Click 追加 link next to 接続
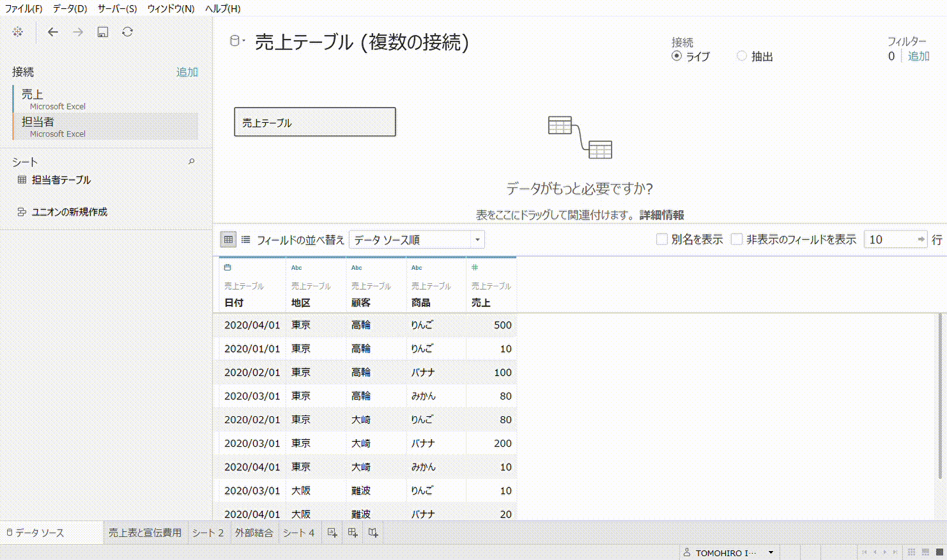 187,72
